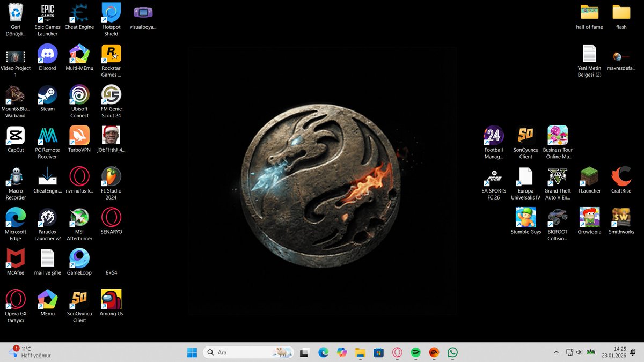Select the Europa Universalis IV shortcut
This screenshot has height=362, width=644.
click(x=525, y=183)
